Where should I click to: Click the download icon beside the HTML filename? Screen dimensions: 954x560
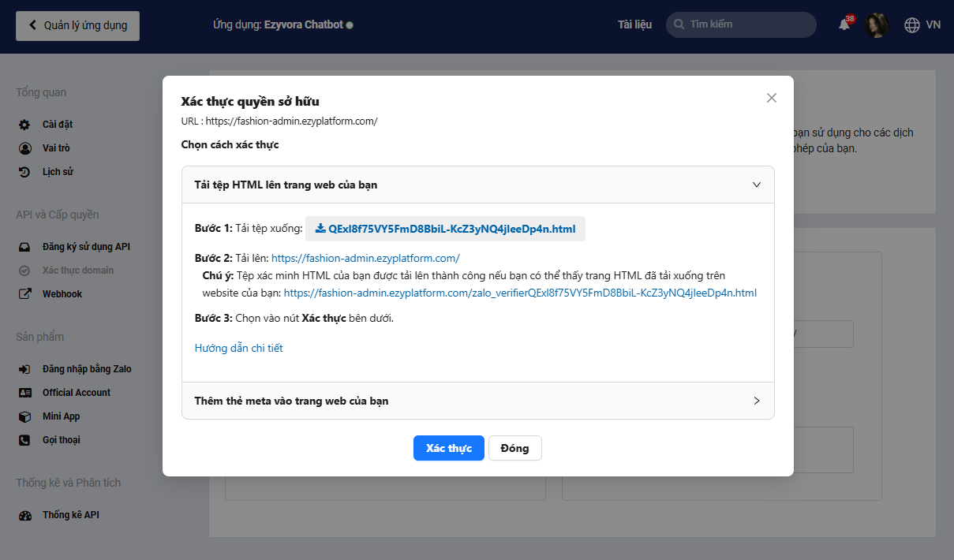point(320,229)
